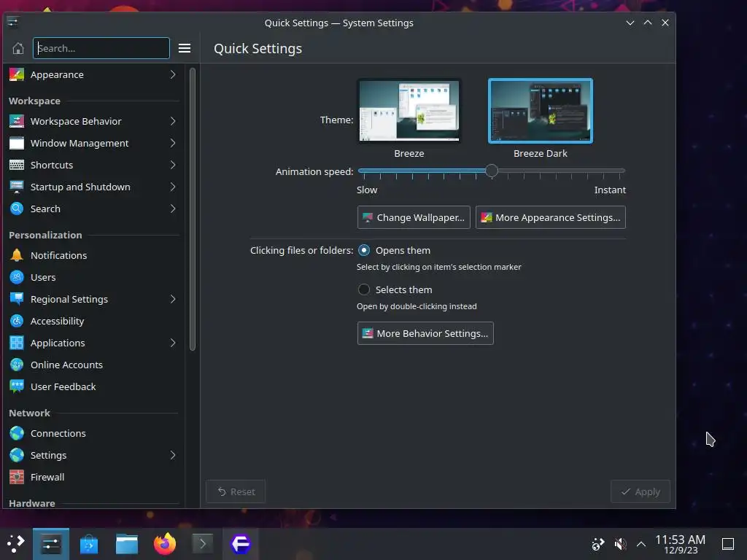Click the Appearance icon in sidebar
Viewport: 747px width, 560px height.
click(x=17, y=75)
